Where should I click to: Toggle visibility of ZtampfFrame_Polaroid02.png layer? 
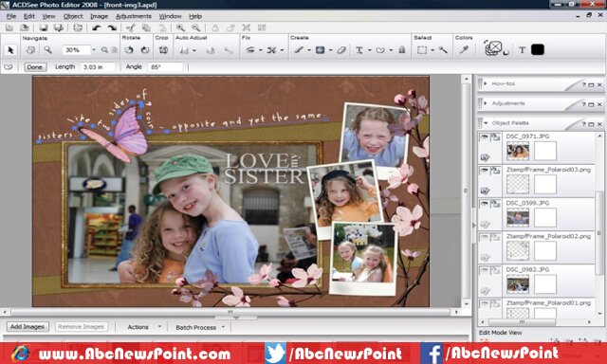(484, 237)
